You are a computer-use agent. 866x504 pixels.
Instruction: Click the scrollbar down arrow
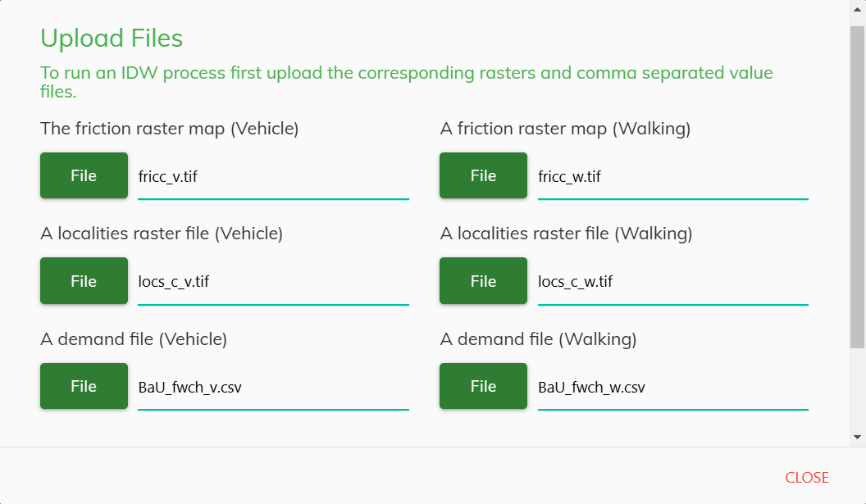pos(857,438)
